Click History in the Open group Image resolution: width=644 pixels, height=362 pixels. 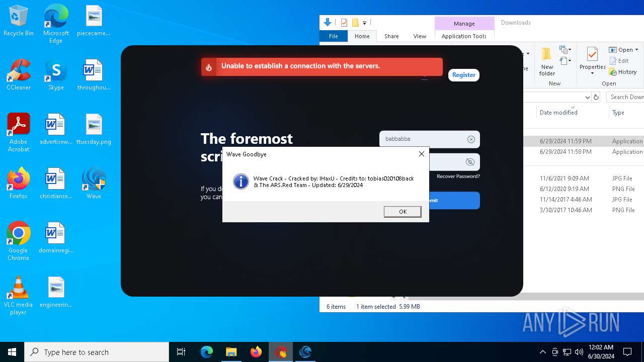click(x=623, y=72)
